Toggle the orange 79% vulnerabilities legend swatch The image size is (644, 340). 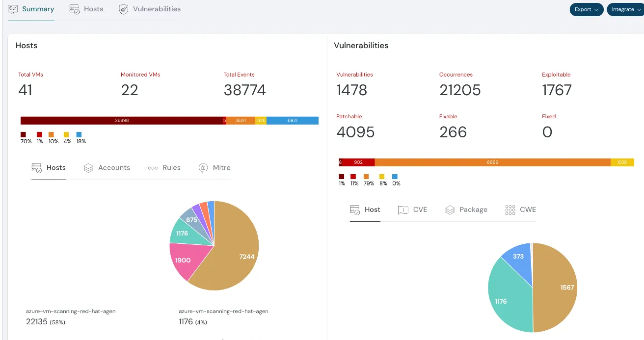pyautogui.click(x=366, y=176)
